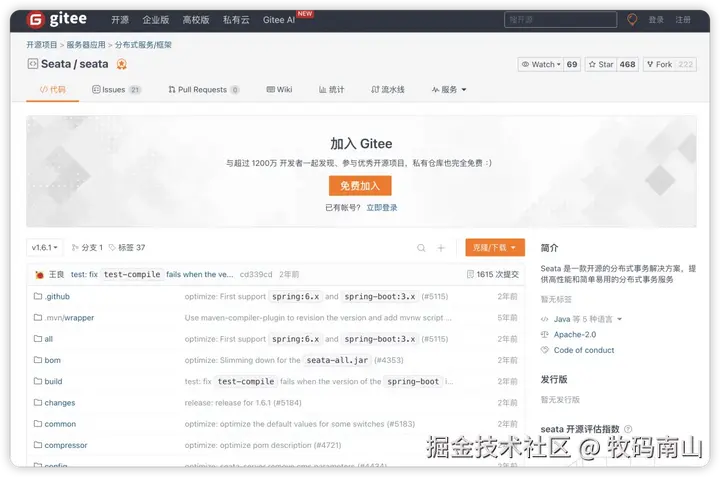The image size is (720, 477).
Task: Click the 登录 link in header
Action: pos(656,20)
